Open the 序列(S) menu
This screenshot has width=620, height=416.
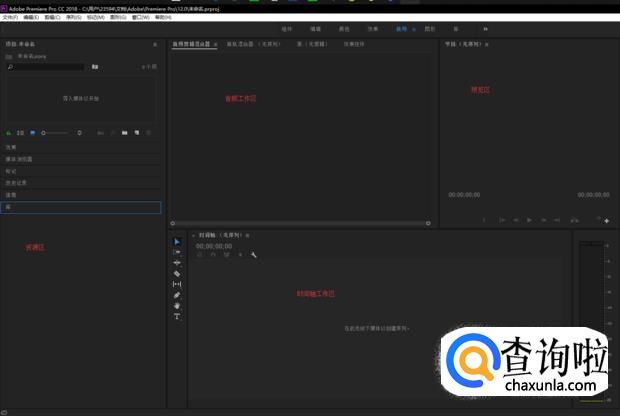pyautogui.click(x=74, y=17)
